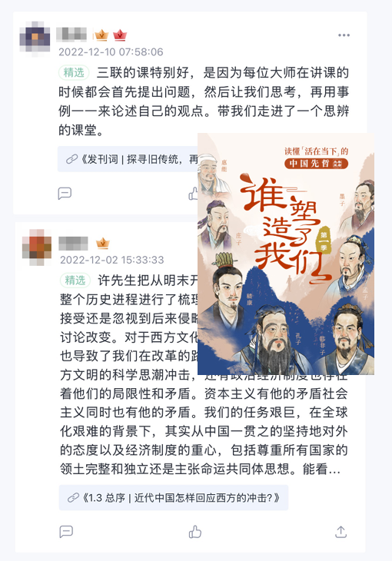The height and width of the screenshot is (561, 392).
Task: Share the second review via upload icon
Action: [341, 532]
